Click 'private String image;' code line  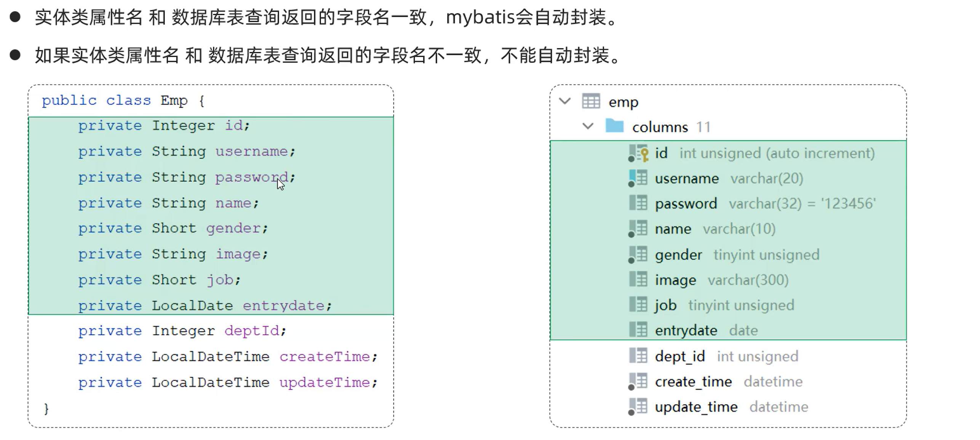tap(173, 254)
